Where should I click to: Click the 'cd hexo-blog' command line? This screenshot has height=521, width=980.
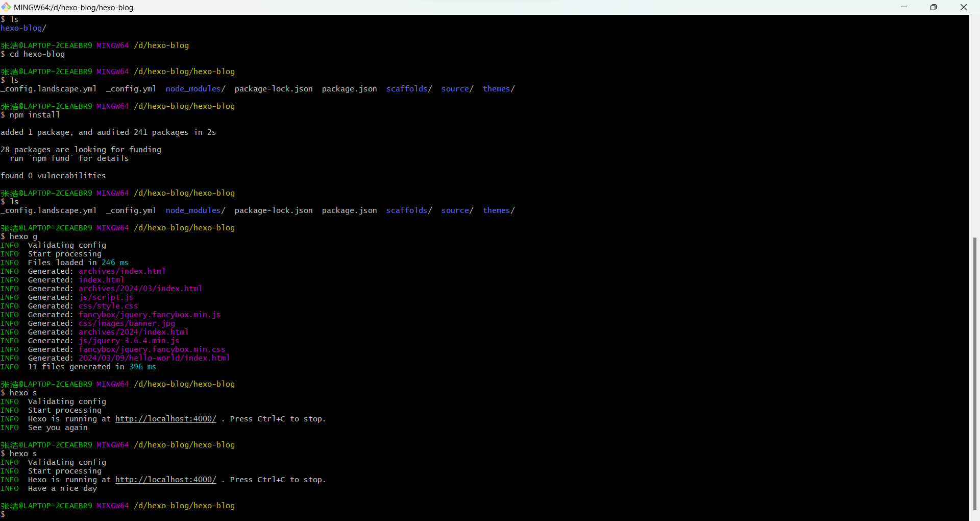pyautogui.click(x=33, y=54)
